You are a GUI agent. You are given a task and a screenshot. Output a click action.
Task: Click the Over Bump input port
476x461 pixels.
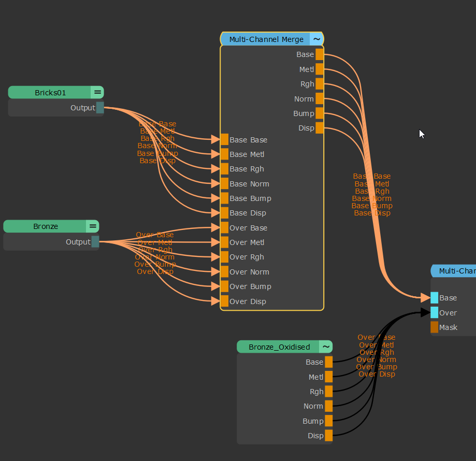pos(224,286)
